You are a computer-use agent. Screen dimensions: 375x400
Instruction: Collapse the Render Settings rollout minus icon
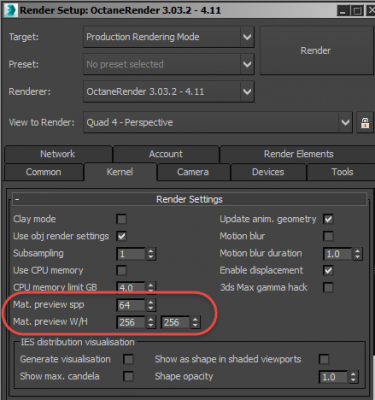[x=17, y=200]
